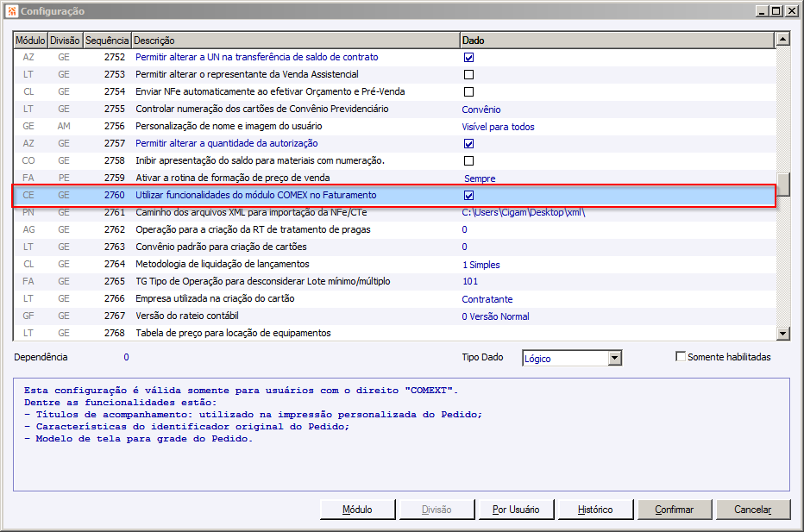
Task: Uncheck COMEX no Faturamento checkbox
Action: click(x=468, y=195)
